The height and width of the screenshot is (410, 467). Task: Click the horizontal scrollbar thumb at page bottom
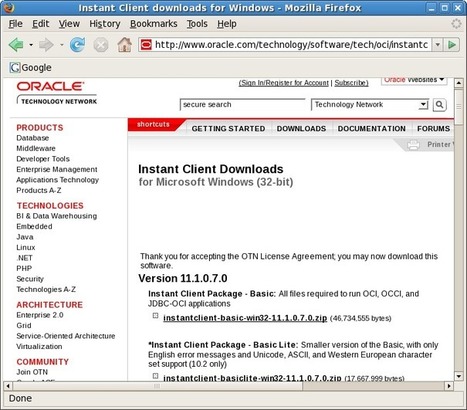tap(158, 386)
